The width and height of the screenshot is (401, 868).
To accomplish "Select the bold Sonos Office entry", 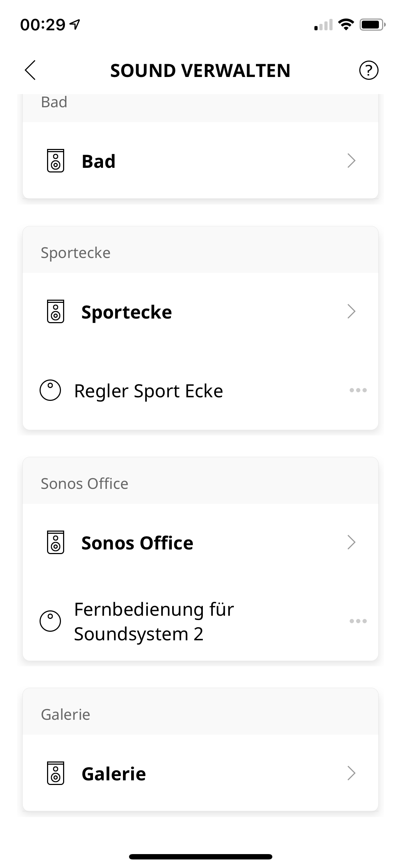I will [x=137, y=543].
